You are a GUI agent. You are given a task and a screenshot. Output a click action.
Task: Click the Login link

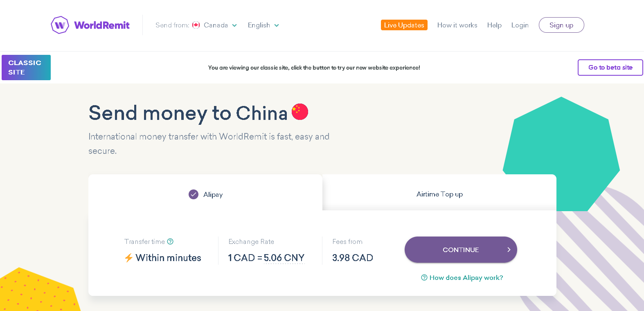coord(520,25)
